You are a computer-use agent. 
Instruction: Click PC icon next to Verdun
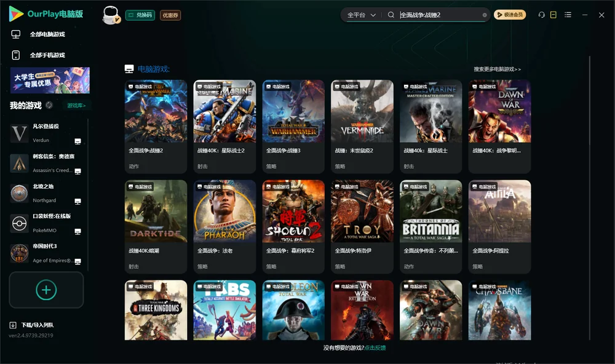point(77,141)
